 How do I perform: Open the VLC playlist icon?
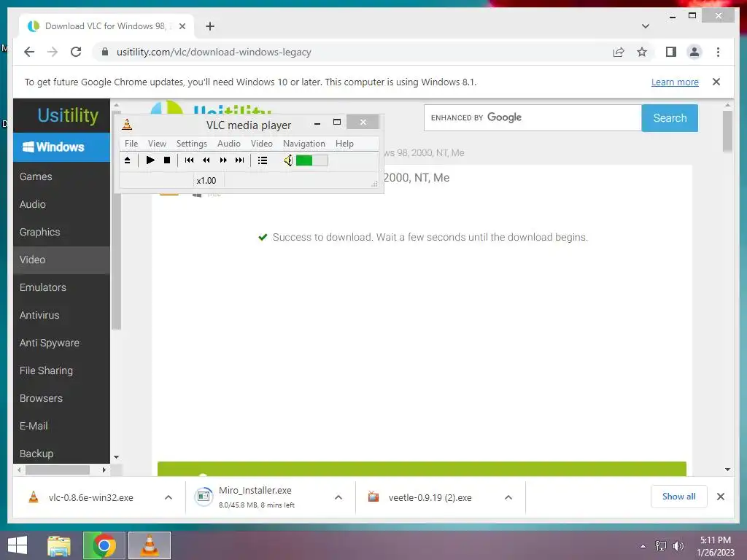tap(263, 160)
